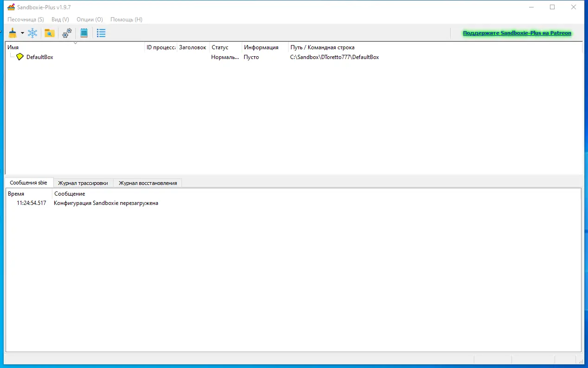The height and width of the screenshot is (368, 588).
Task: Sort by the Заголовок column header
Action: pyautogui.click(x=193, y=47)
